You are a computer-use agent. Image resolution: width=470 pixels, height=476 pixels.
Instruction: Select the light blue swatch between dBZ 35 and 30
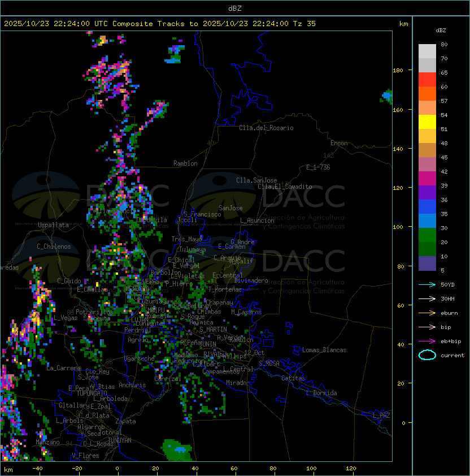(427, 220)
